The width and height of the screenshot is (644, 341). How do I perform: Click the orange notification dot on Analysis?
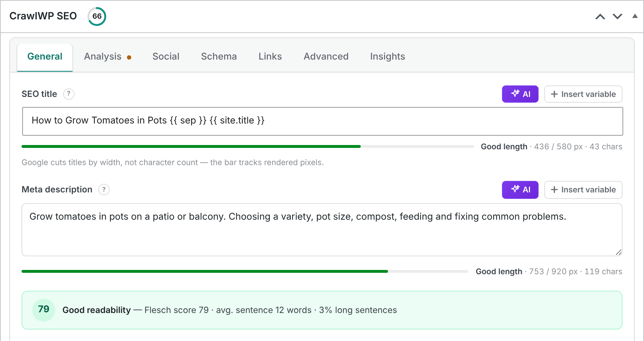[129, 57]
